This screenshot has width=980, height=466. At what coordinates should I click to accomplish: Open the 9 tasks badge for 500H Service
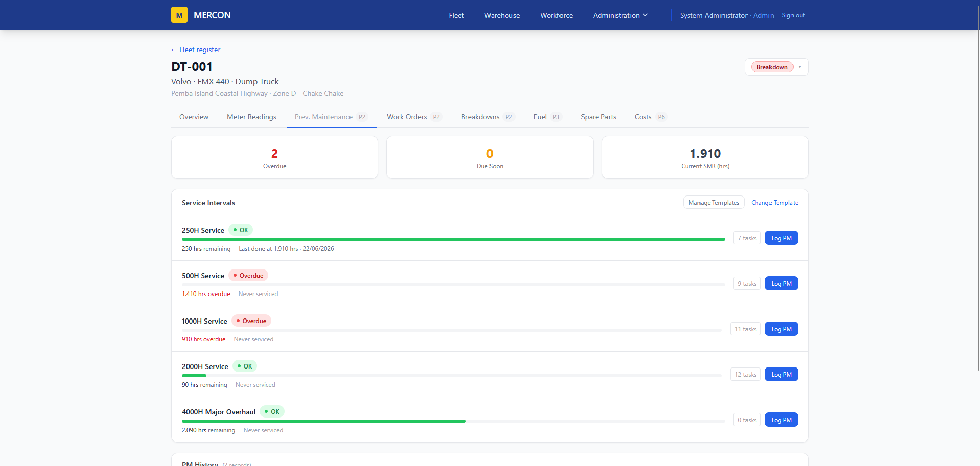click(747, 284)
